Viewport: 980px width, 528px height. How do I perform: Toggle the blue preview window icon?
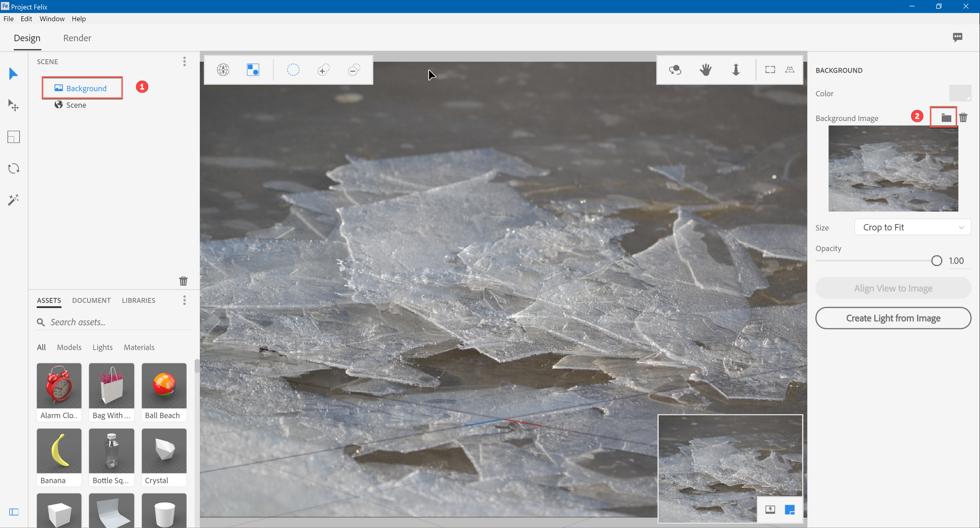pyautogui.click(x=790, y=509)
